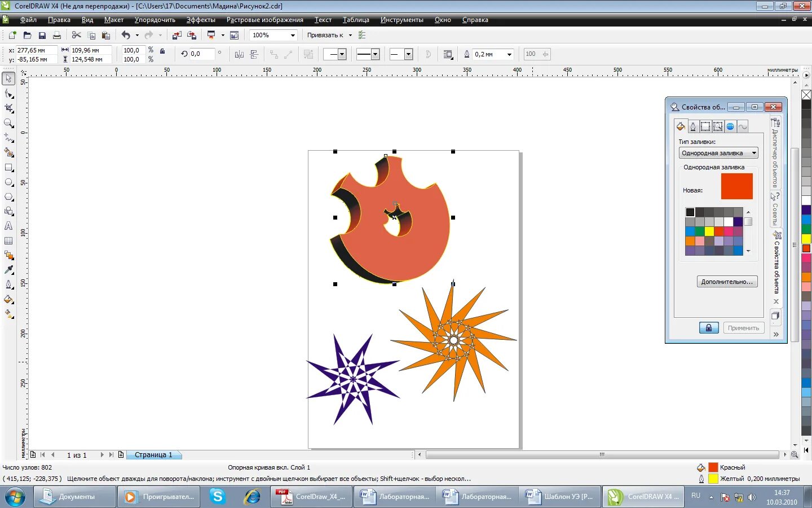The image size is (812, 508).
Task: Open the Советы docker tab
Action: (x=775, y=209)
